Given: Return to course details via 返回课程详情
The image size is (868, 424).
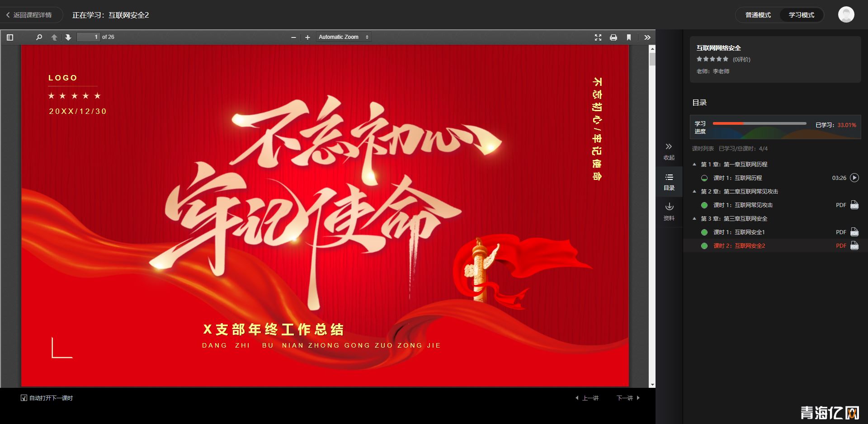Looking at the screenshot, I should point(31,14).
